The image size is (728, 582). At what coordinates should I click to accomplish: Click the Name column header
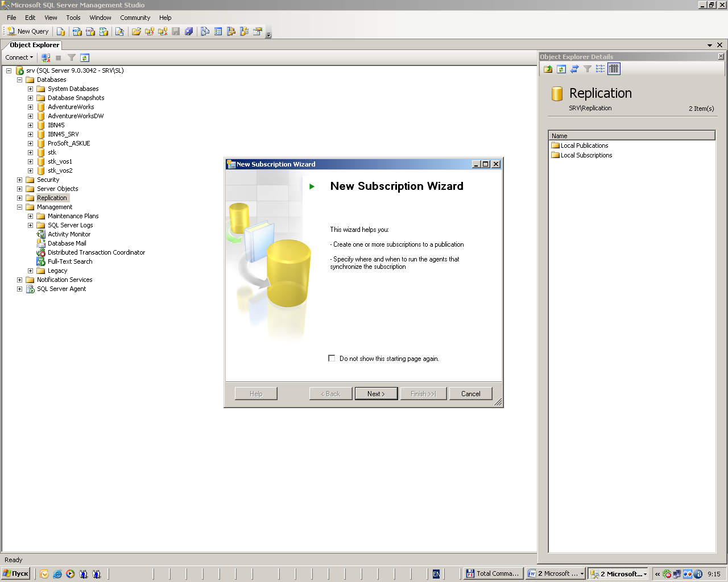pyautogui.click(x=631, y=135)
